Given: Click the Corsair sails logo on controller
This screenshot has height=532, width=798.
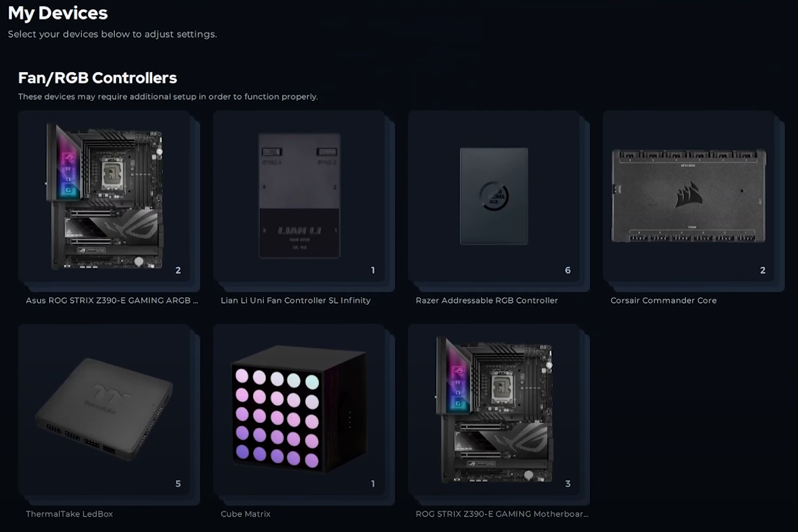Looking at the screenshot, I should click(689, 197).
